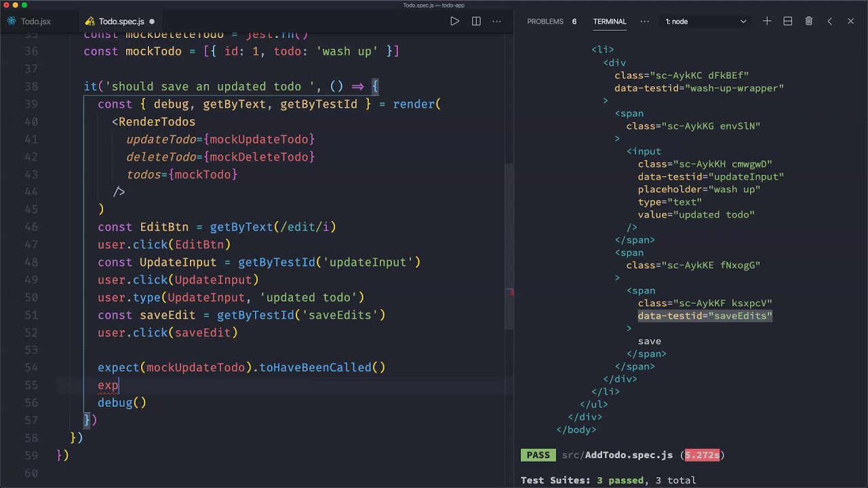Click line number 38 in gutter
This screenshot has height=488, width=868.
pos(31,87)
